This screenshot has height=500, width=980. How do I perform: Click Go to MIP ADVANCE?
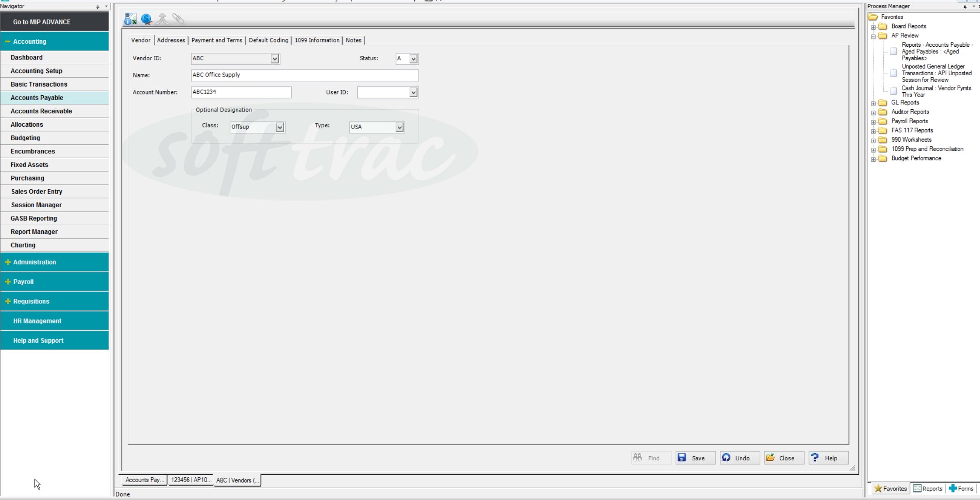point(55,22)
